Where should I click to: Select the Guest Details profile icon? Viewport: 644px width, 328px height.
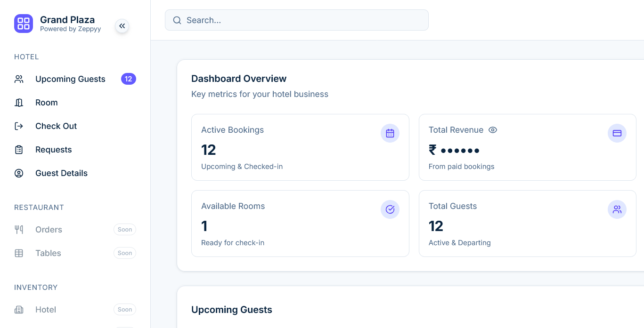[x=19, y=173]
